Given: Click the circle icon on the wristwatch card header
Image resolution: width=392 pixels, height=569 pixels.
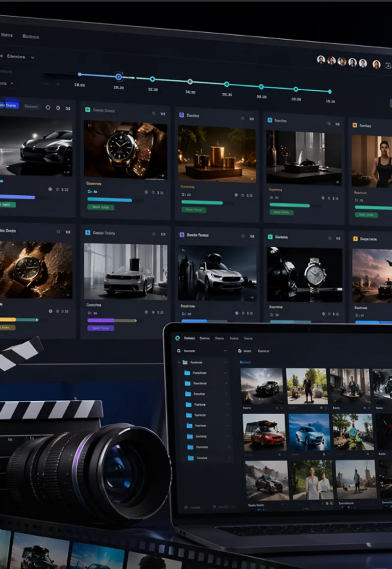Looking at the screenshot, I should coord(154,113).
